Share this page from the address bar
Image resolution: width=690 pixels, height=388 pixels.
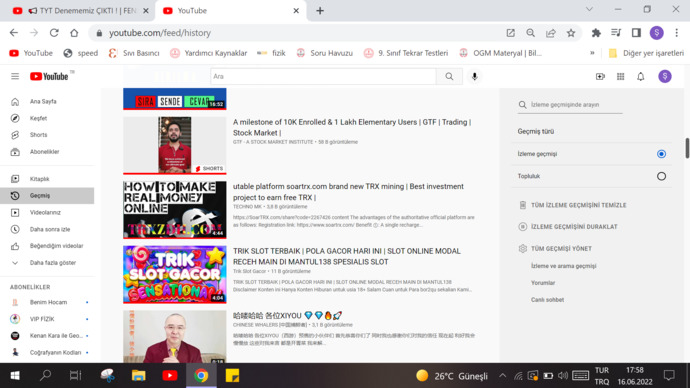point(551,33)
